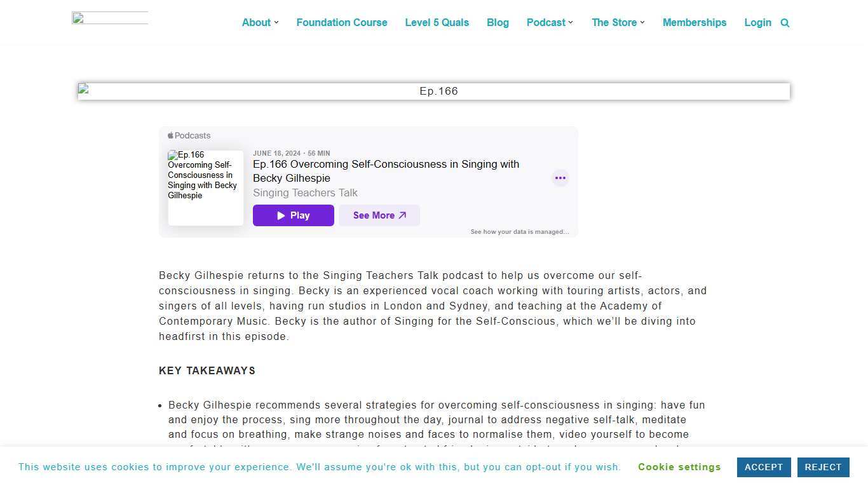Open the Blog page
The image size is (868, 488).
pos(498,22)
